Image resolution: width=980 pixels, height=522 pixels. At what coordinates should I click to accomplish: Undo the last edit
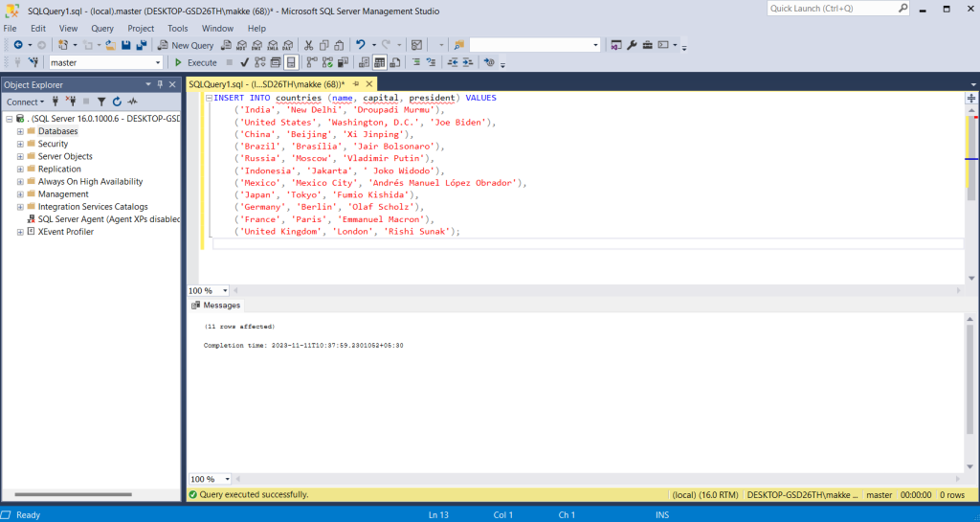(x=361, y=45)
